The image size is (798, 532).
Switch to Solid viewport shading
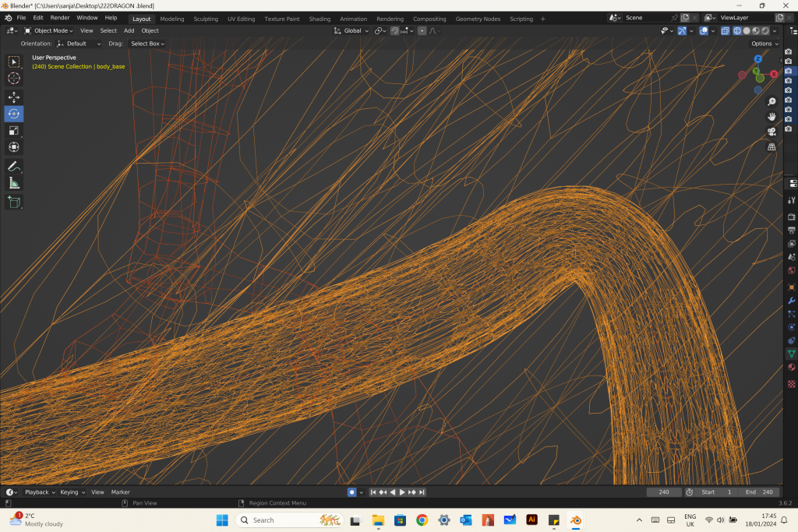pyautogui.click(x=747, y=31)
